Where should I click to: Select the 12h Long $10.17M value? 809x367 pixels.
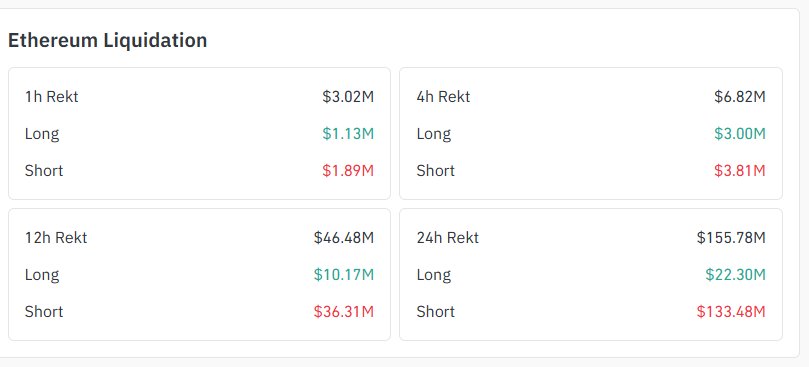tap(344, 275)
